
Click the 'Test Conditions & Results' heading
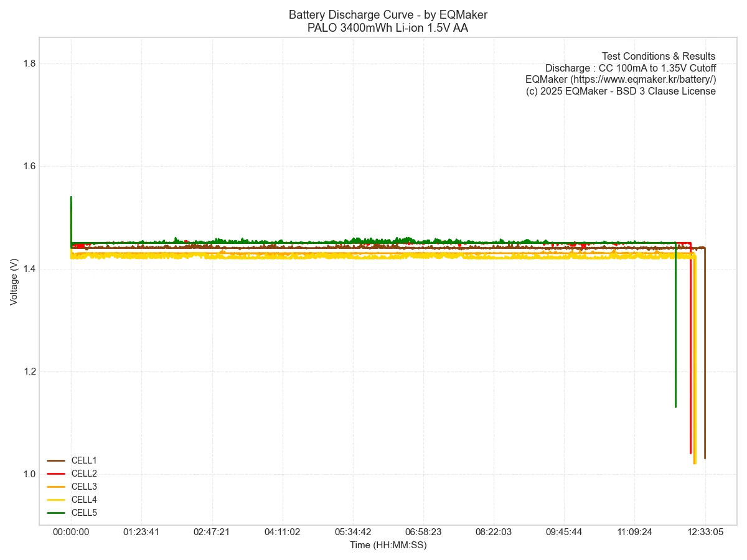coord(659,57)
